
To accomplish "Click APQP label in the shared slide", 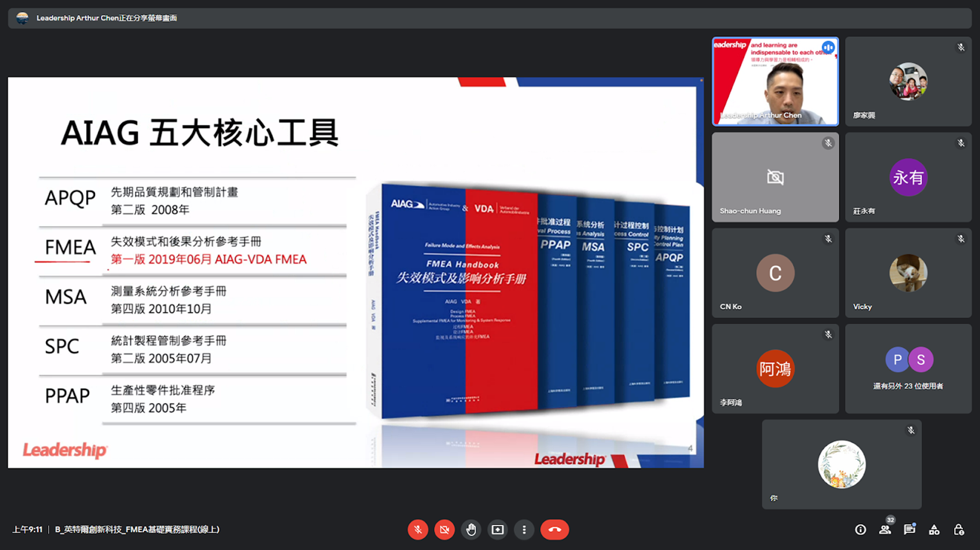I will (x=70, y=198).
